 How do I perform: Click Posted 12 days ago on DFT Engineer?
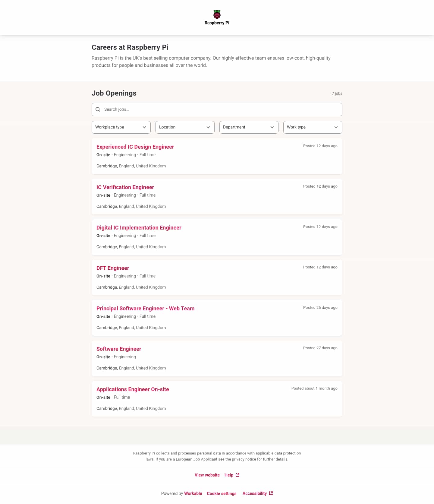(320, 267)
